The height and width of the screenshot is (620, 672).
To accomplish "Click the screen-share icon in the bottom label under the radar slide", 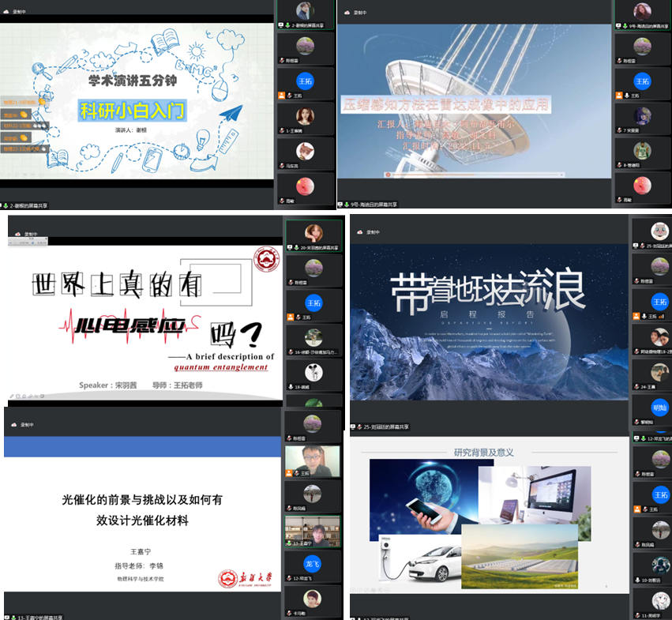I will [340, 205].
